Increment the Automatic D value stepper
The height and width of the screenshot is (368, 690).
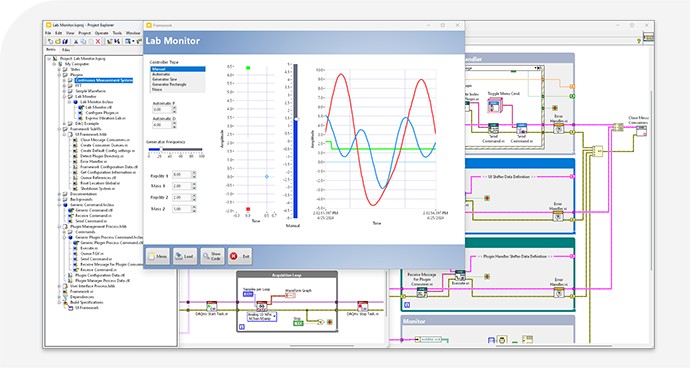pos(174,123)
